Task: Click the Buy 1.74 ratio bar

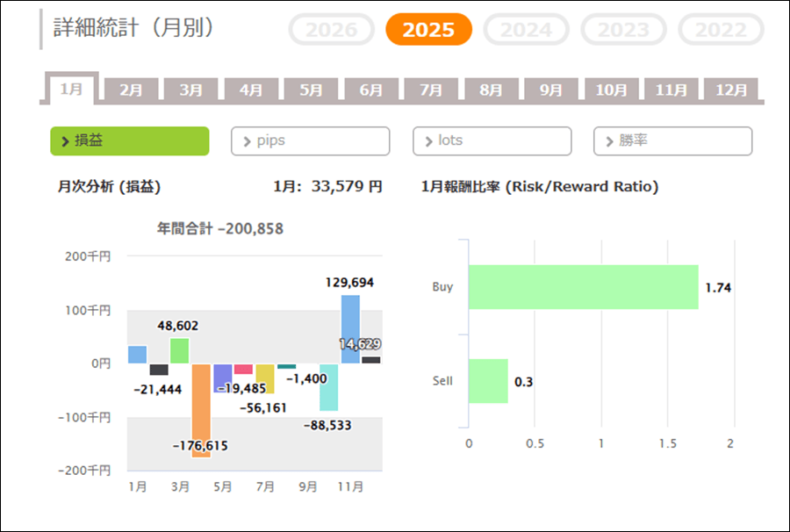Action: pos(583,287)
